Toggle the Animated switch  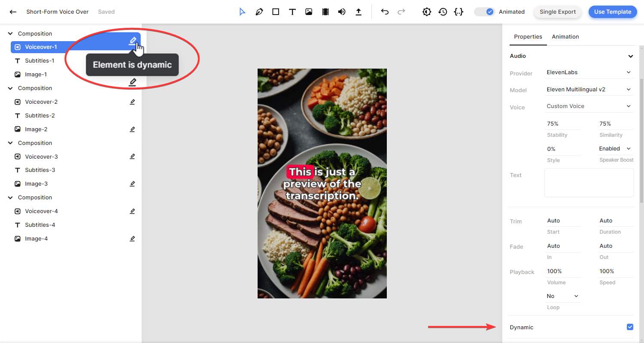click(485, 12)
